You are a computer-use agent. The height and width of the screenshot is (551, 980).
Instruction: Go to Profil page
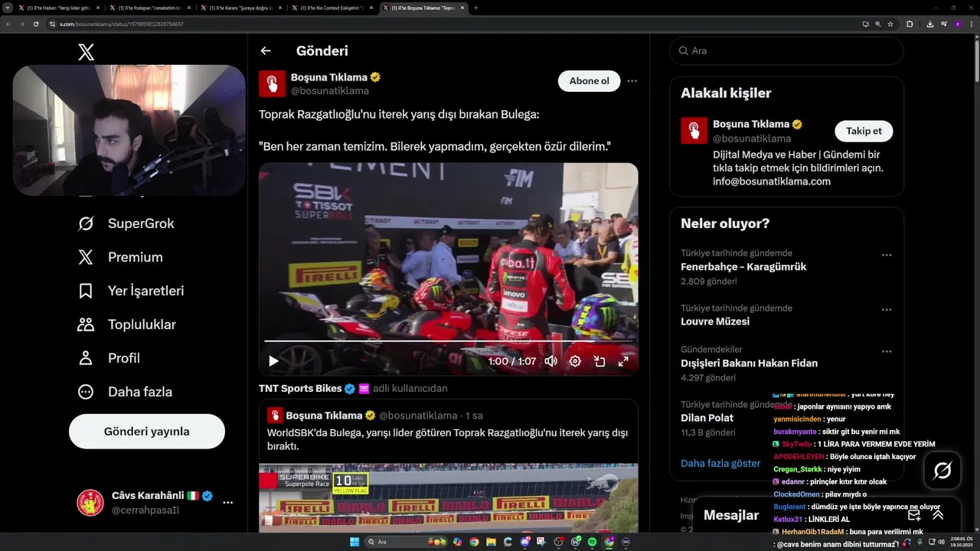pos(109,358)
